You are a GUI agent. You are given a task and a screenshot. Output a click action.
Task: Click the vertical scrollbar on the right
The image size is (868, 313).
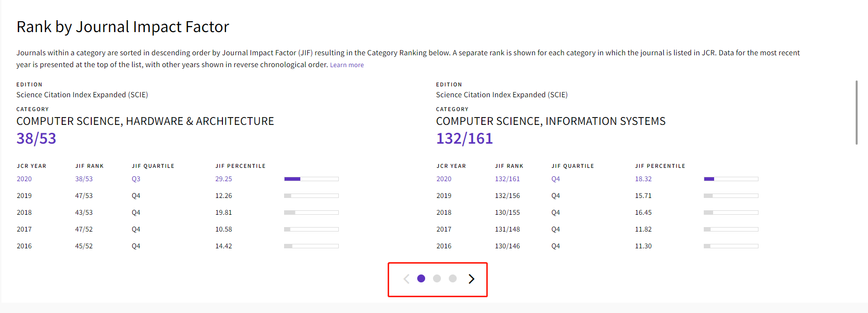click(857, 113)
